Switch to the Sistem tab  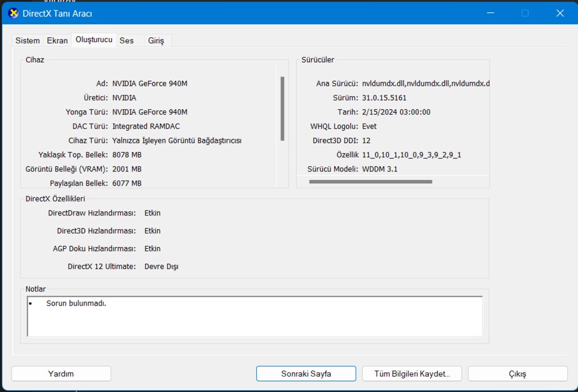click(27, 41)
